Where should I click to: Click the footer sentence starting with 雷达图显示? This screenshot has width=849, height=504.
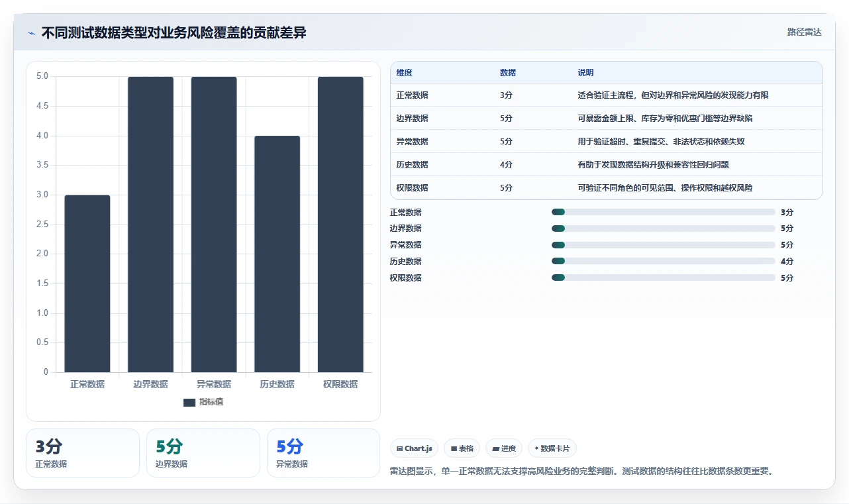pyautogui.click(x=581, y=472)
